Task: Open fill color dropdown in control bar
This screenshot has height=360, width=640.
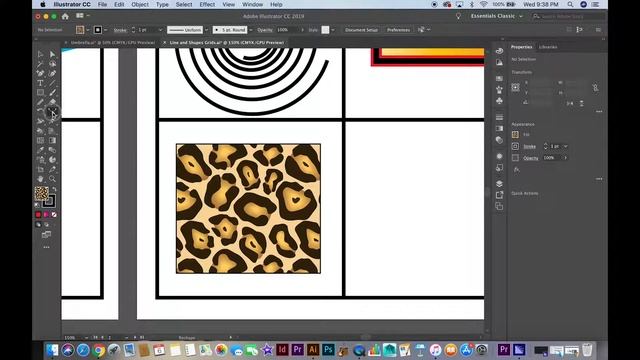Action: click(88, 30)
